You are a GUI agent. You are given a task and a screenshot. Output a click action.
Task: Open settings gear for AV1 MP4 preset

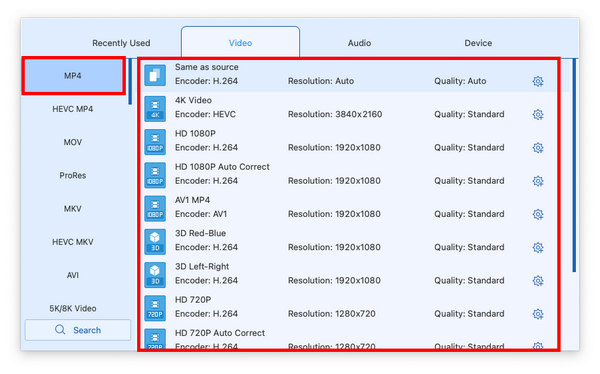coord(538,214)
